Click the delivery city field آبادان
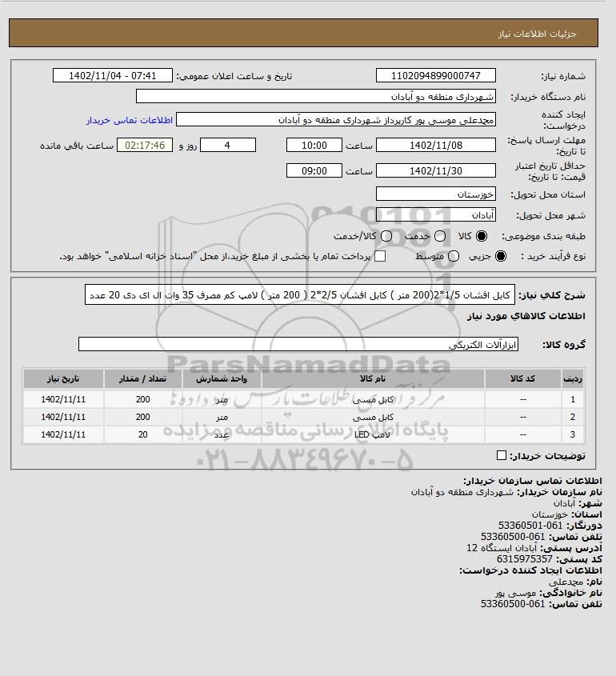 point(436,214)
